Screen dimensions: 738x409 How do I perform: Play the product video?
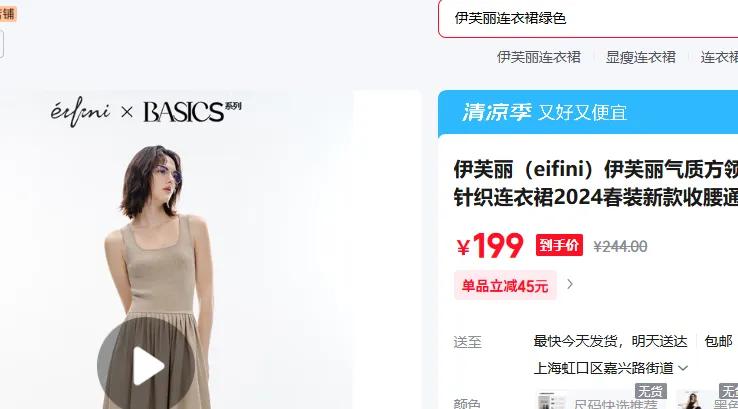pos(146,366)
